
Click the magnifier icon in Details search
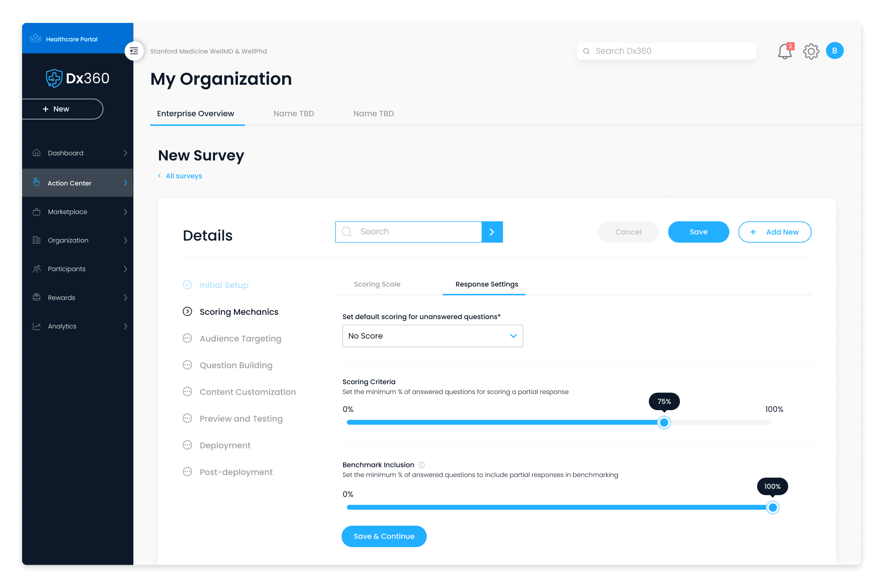tap(347, 232)
